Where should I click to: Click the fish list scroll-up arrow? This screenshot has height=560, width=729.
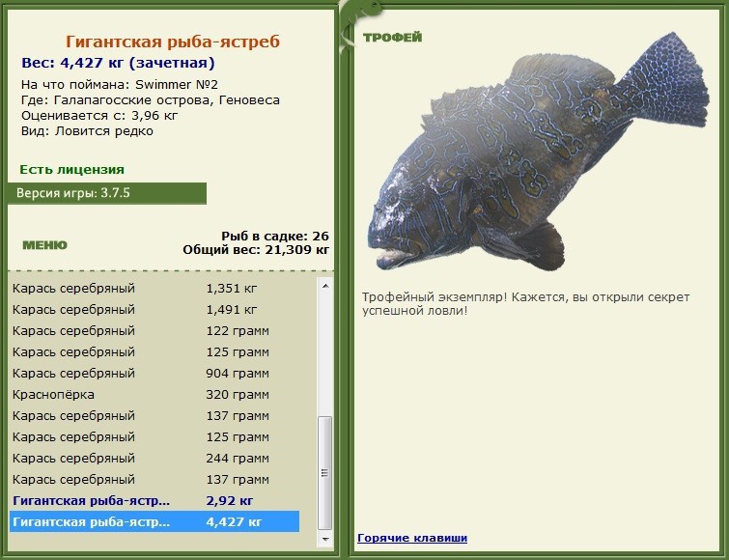(325, 286)
